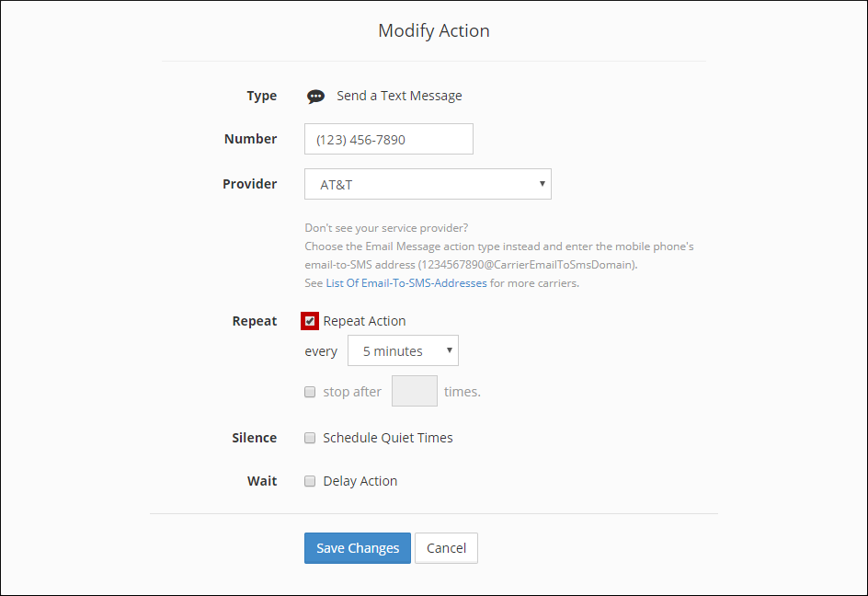
Task: Click the bold 'Number' field label
Action: (250, 139)
